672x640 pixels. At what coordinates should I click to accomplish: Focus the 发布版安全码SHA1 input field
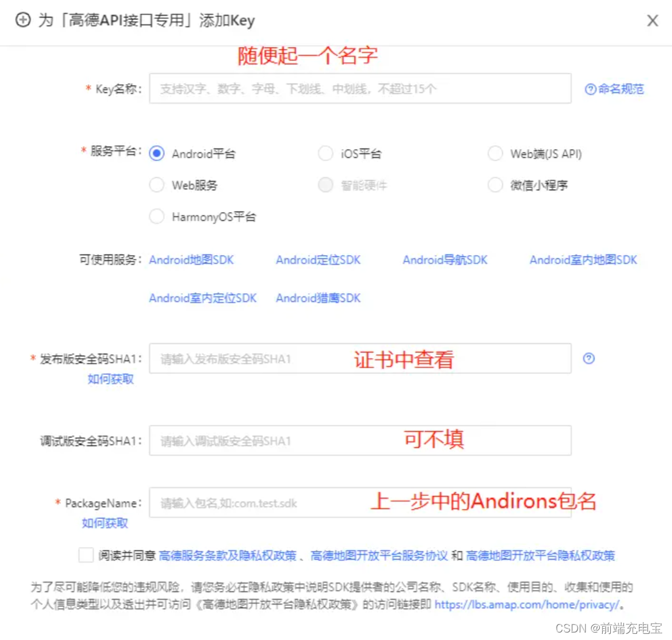click(x=360, y=358)
